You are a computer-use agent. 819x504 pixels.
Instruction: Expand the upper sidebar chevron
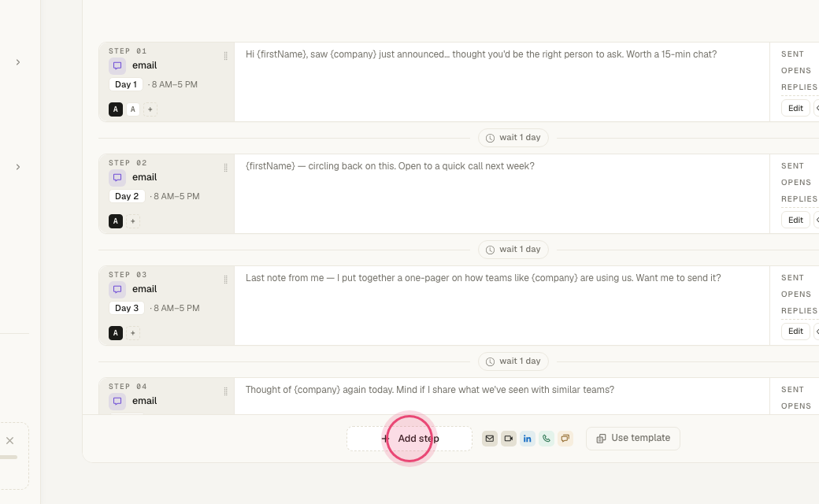coord(18,62)
